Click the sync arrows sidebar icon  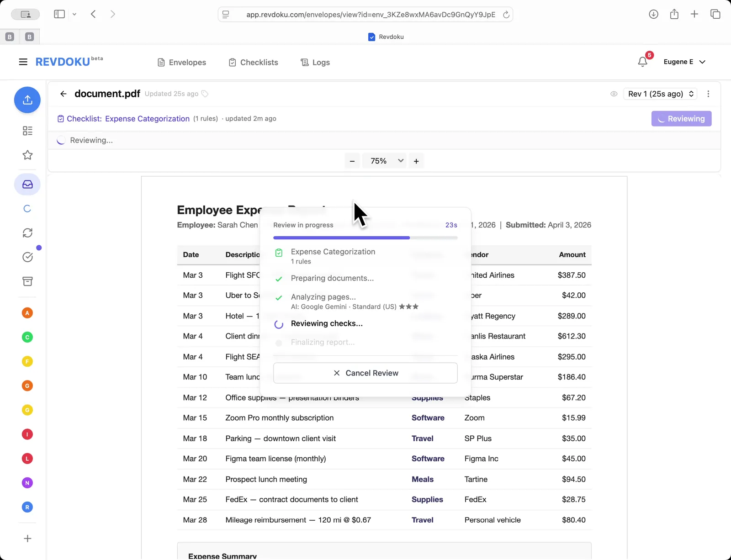(27, 233)
